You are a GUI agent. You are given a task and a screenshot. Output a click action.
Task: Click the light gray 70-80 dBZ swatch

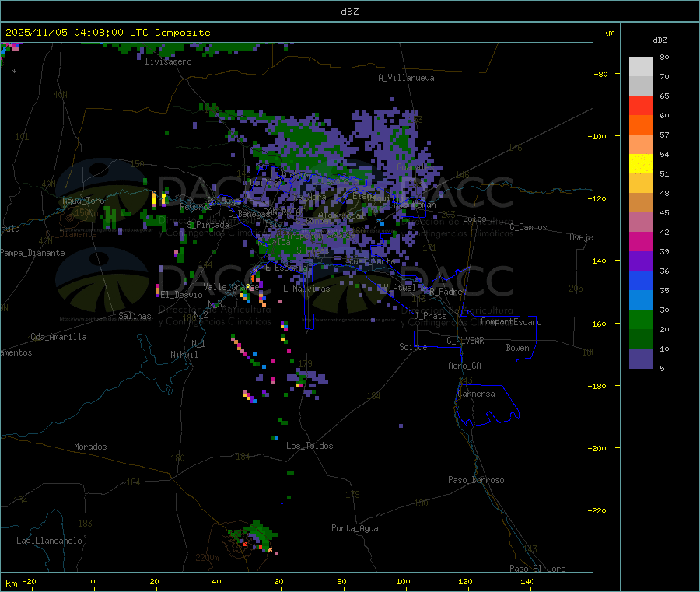[641, 67]
